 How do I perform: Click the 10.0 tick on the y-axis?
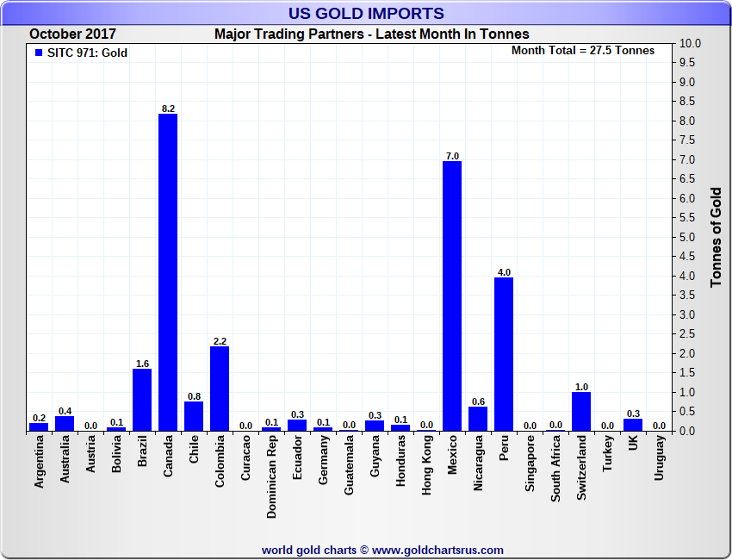pos(690,43)
